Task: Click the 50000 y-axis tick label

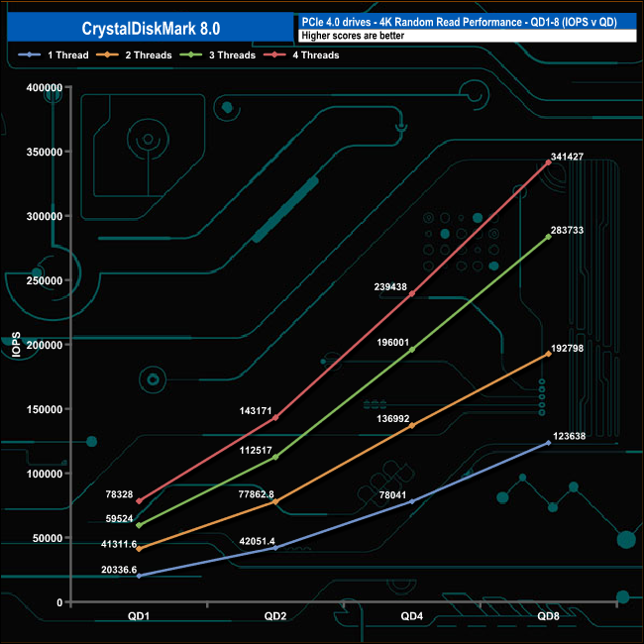Action: [48, 538]
